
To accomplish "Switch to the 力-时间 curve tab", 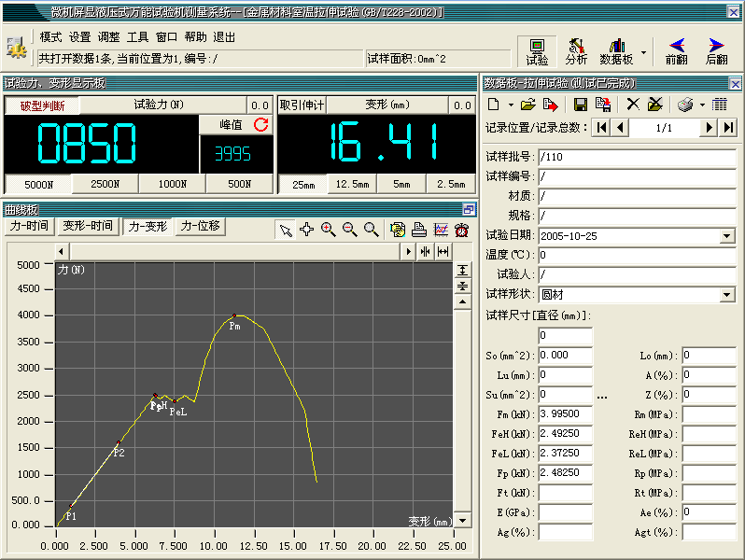I will 29,226.
